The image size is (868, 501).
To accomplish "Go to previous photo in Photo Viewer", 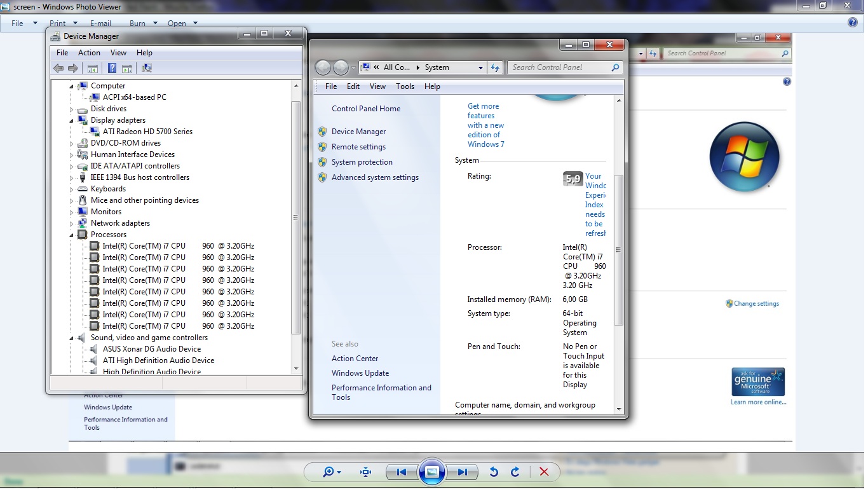I will tap(402, 472).
